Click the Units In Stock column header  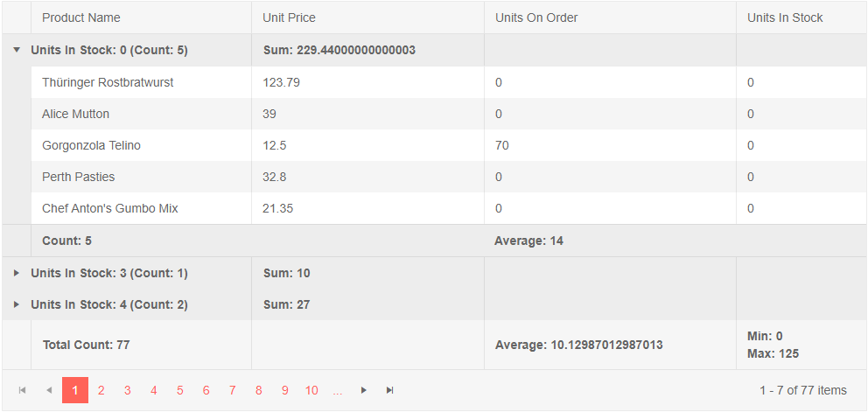pos(785,17)
